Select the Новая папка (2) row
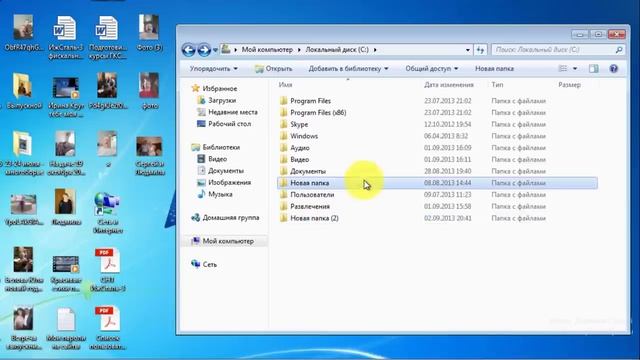 [x=437, y=218]
